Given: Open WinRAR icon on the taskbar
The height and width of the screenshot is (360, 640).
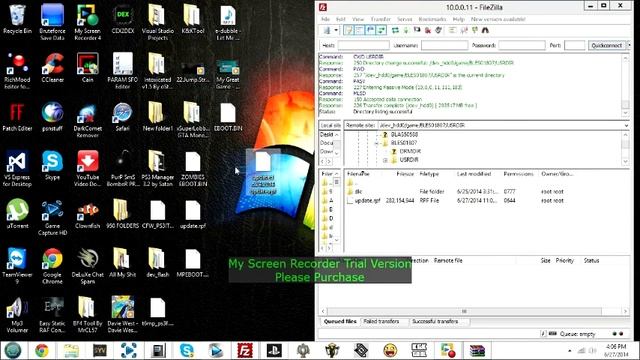Looking at the screenshot, I should pyautogui.click(x=477, y=351).
